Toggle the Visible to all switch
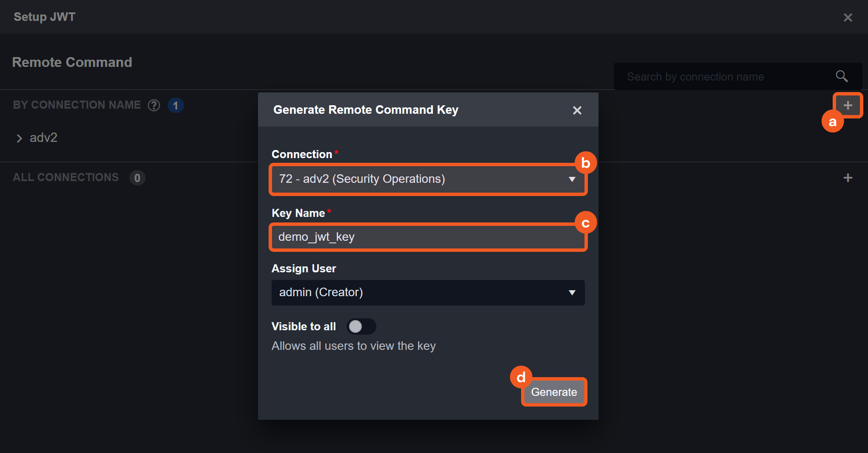Viewport: 868px width, 453px height. tap(361, 326)
